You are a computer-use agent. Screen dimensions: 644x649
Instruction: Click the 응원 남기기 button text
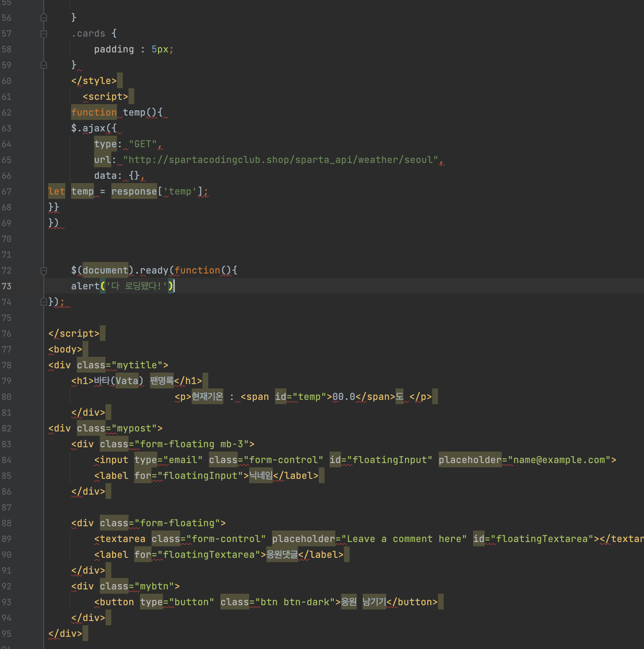point(364,602)
